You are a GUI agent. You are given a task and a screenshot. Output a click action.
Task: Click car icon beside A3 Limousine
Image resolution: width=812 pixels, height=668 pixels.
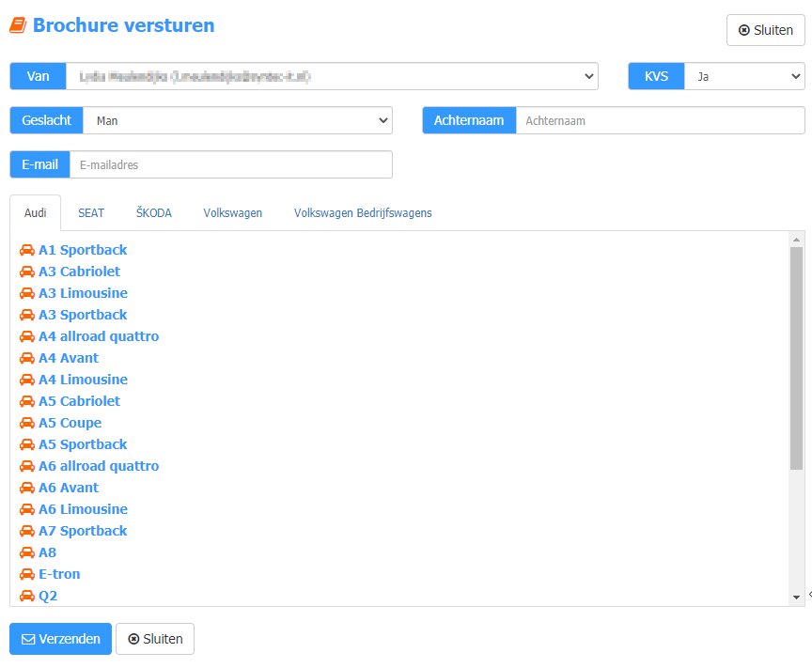pyautogui.click(x=27, y=293)
